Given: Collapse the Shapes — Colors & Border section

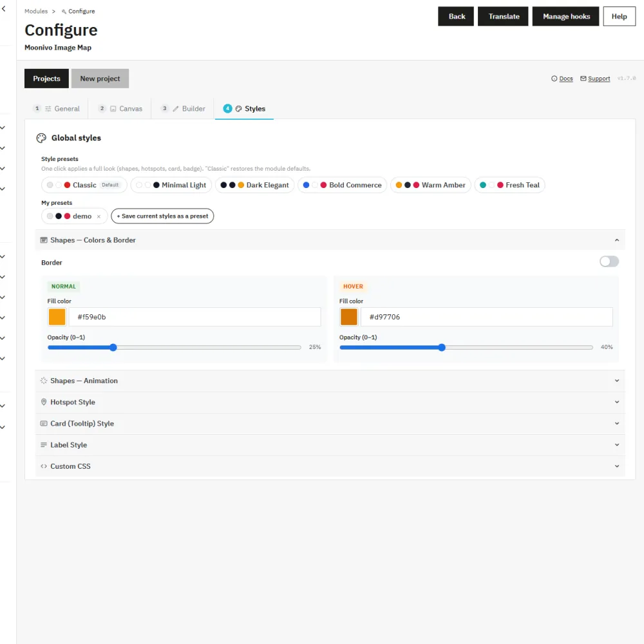Looking at the screenshot, I should pyautogui.click(x=616, y=240).
